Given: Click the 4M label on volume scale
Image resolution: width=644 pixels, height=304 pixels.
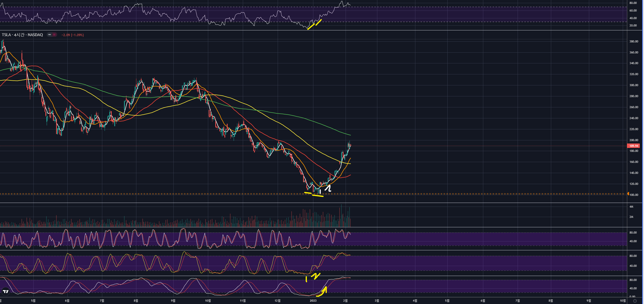Looking at the screenshot, I should pos(631,207).
